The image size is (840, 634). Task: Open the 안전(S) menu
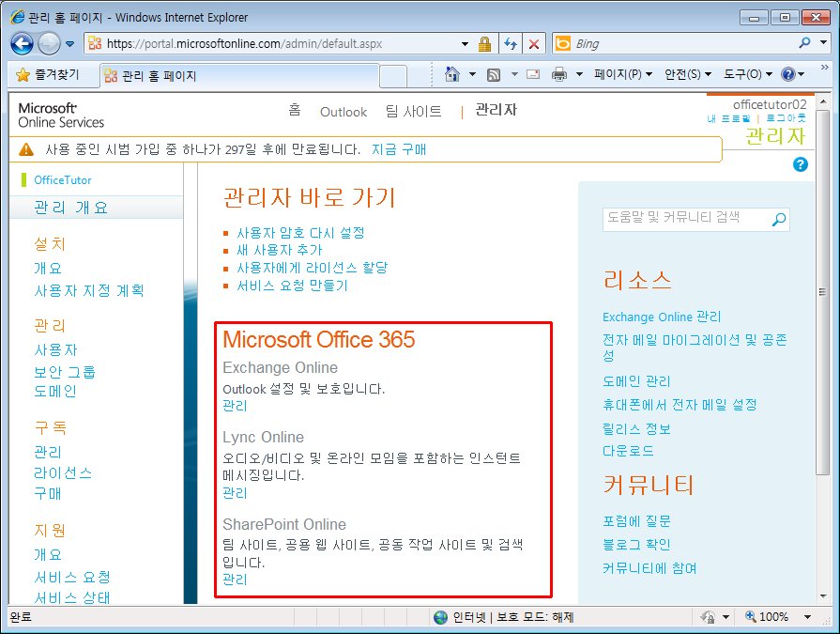(x=687, y=74)
